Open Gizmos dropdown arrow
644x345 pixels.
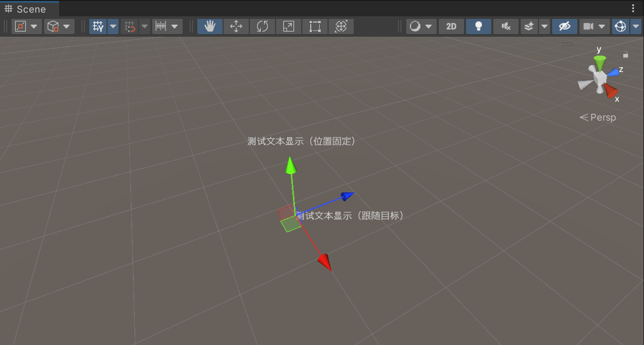[636, 26]
